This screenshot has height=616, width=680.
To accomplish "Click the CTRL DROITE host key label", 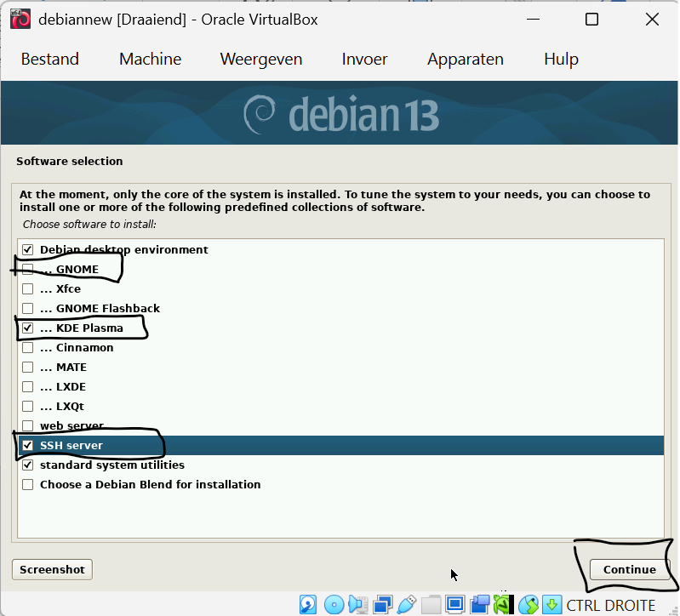I will 610,605.
